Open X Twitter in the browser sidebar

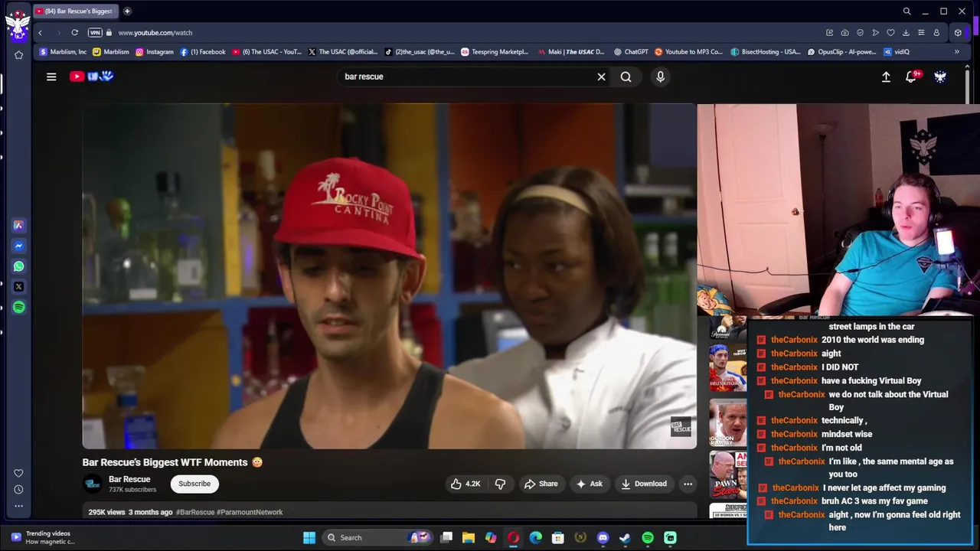18,287
